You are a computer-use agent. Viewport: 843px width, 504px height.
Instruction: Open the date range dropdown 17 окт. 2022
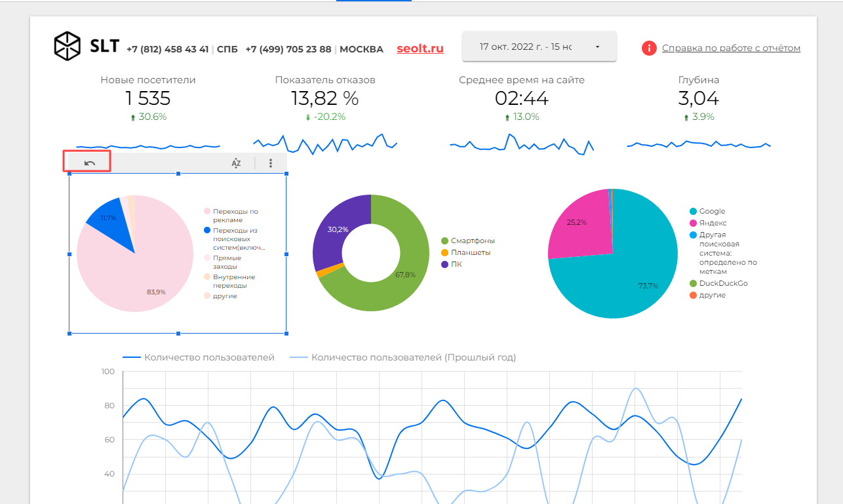[x=539, y=47]
